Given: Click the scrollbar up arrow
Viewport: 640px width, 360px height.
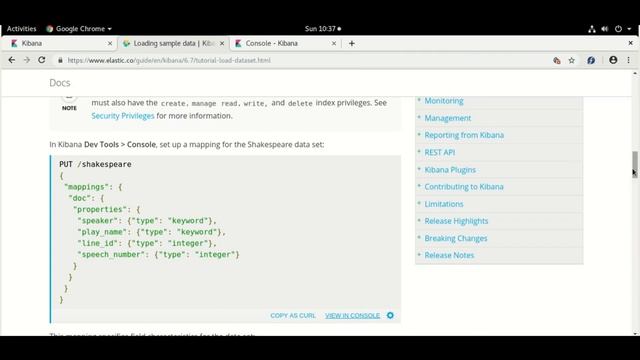Looking at the screenshot, I should pyautogui.click(x=635, y=73).
